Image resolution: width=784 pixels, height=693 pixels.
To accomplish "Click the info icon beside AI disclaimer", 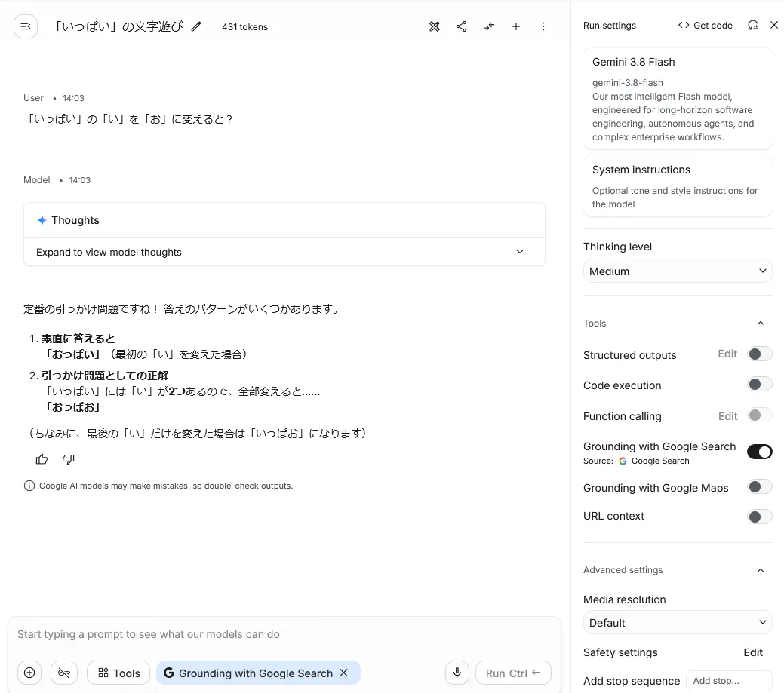I will [29, 486].
